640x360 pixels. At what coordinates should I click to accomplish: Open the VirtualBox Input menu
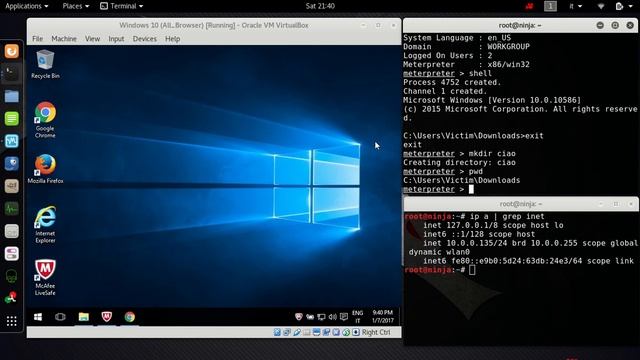tap(116, 39)
